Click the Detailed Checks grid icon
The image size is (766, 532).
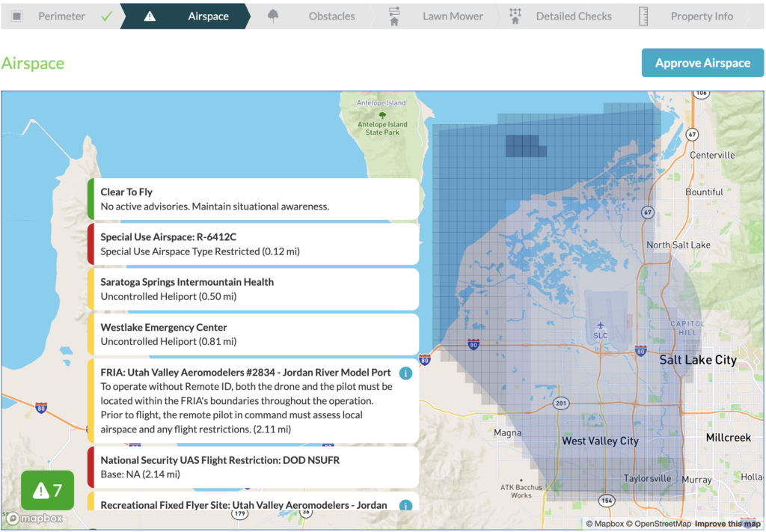[x=515, y=16]
